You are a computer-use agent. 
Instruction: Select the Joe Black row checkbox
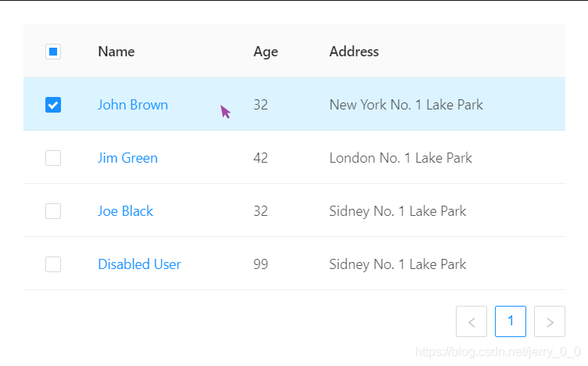53,211
